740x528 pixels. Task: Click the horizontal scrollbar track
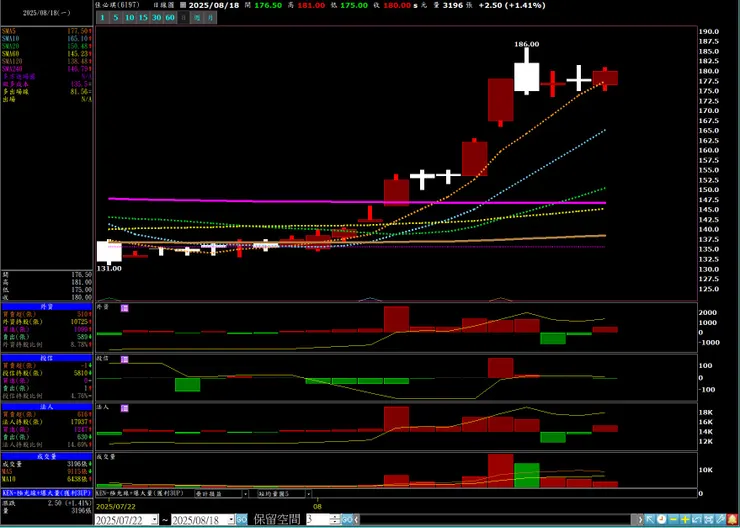click(498, 520)
